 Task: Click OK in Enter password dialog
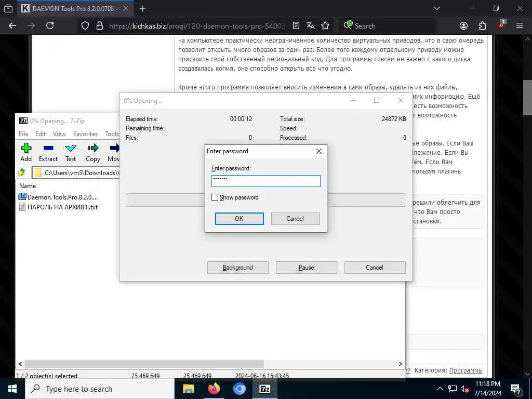(x=239, y=219)
